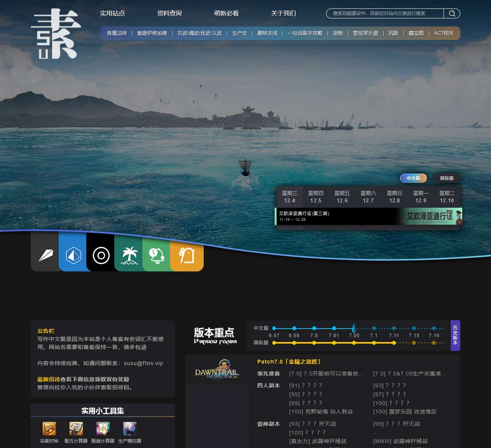Open the 藏宝图 link

(x=416, y=33)
